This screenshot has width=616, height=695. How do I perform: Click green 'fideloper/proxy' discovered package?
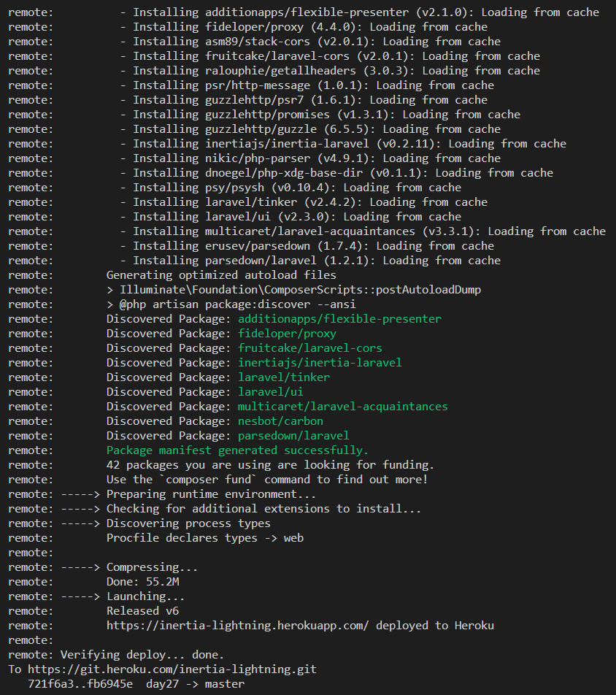tap(287, 334)
